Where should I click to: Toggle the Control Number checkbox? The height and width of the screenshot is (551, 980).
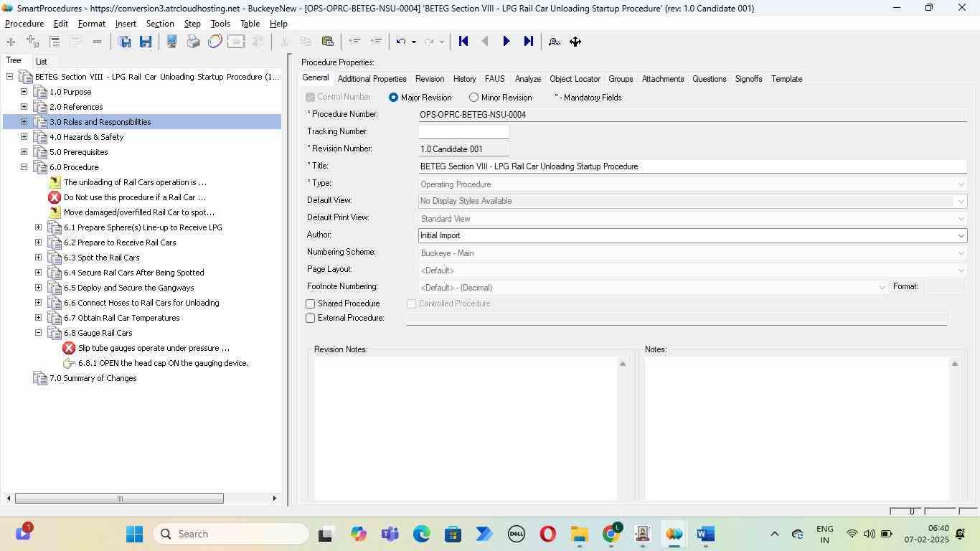(x=311, y=98)
